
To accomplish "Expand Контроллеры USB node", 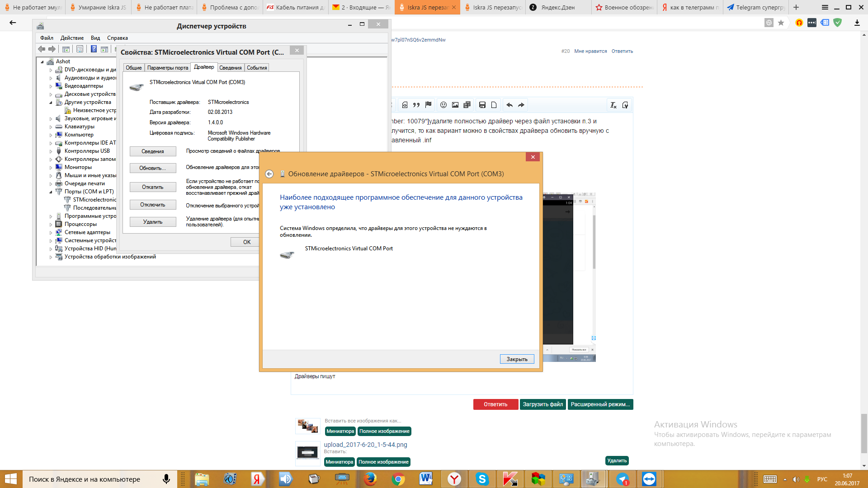I will pos(51,151).
